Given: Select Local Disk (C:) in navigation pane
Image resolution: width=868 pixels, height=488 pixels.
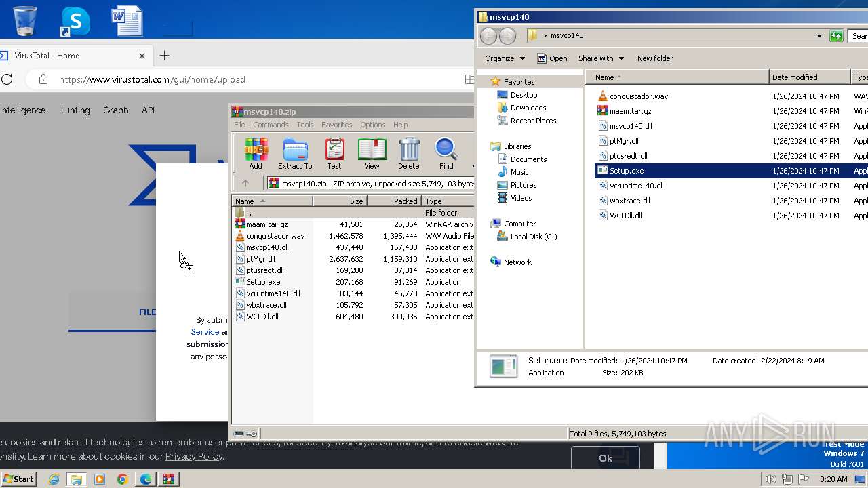Looking at the screenshot, I should point(534,237).
